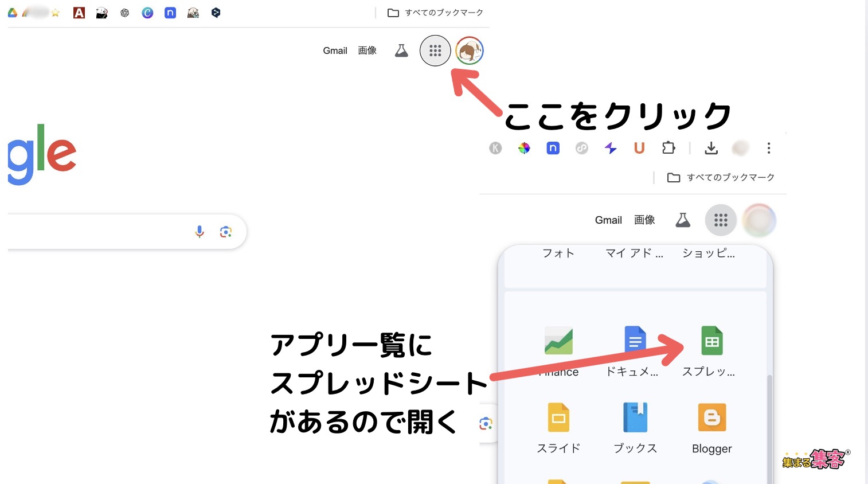Image resolution: width=868 pixels, height=484 pixels.
Task: Click 画像 link in lower-right capture
Action: click(644, 220)
